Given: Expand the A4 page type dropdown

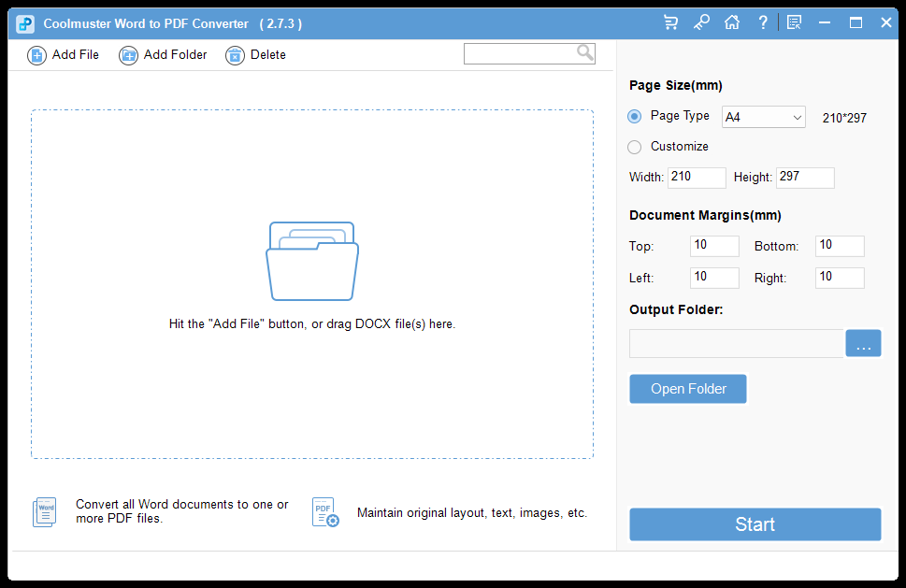Looking at the screenshot, I should [x=763, y=118].
